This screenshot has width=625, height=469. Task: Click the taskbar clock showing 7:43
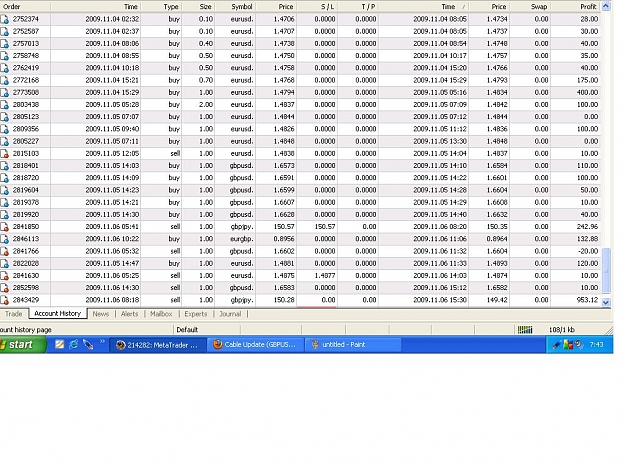click(596, 345)
